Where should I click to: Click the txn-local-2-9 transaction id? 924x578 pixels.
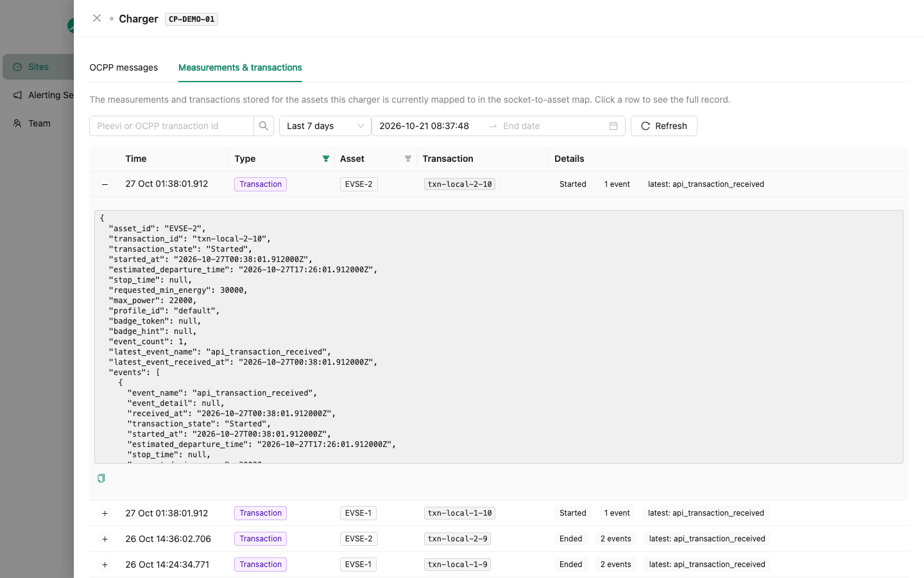coord(458,539)
